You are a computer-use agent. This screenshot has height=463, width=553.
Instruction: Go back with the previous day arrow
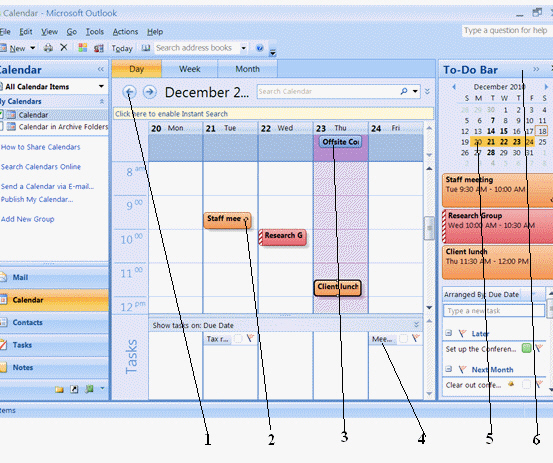click(x=129, y=92)
